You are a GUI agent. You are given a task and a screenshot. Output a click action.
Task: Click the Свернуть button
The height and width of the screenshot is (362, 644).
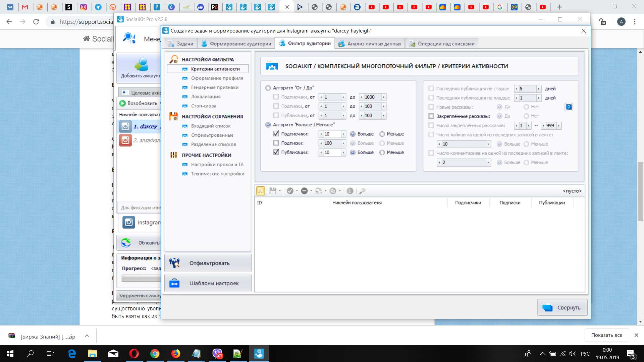(562, 307)
